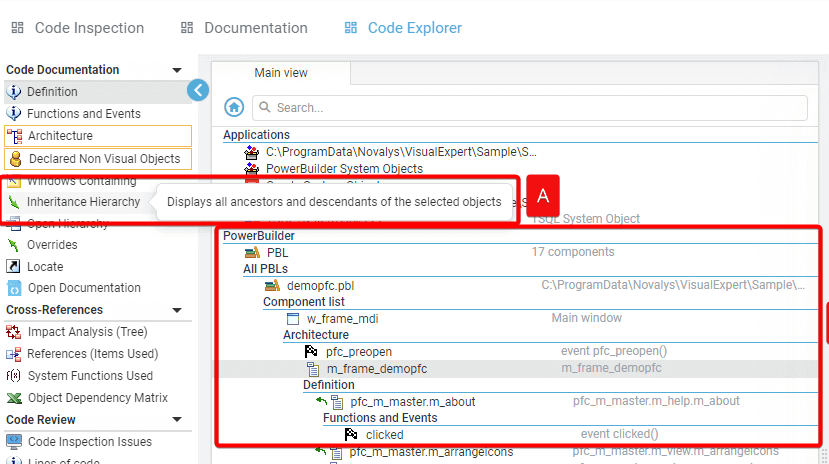829x464 pixels.
Task: Open References (Items Used)
Action: tap(93, 354)
